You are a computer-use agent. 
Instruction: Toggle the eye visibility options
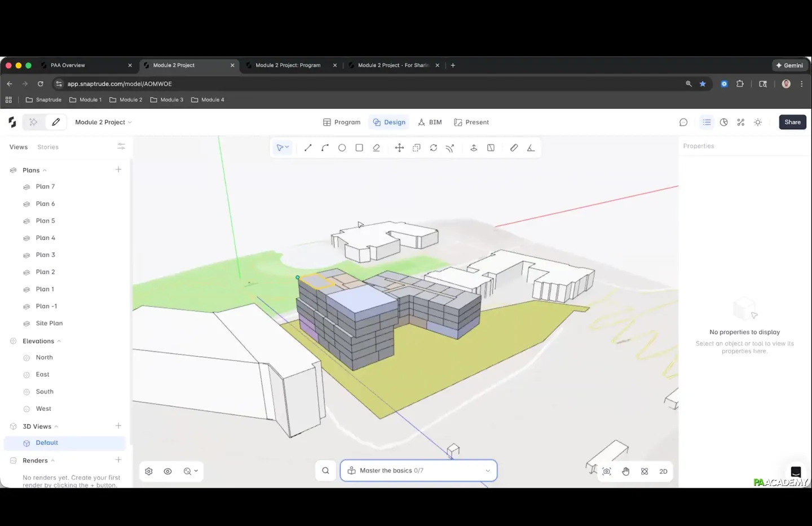point(167,471)
